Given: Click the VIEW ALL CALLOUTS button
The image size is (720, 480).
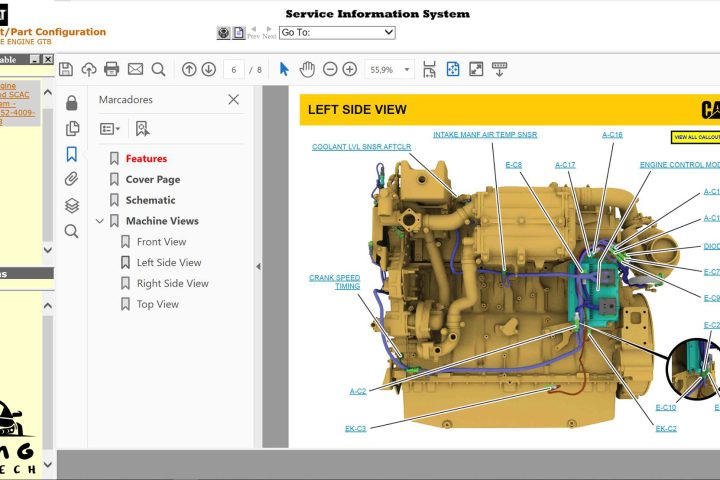Looking at the screenshot, I should point(695,137).
